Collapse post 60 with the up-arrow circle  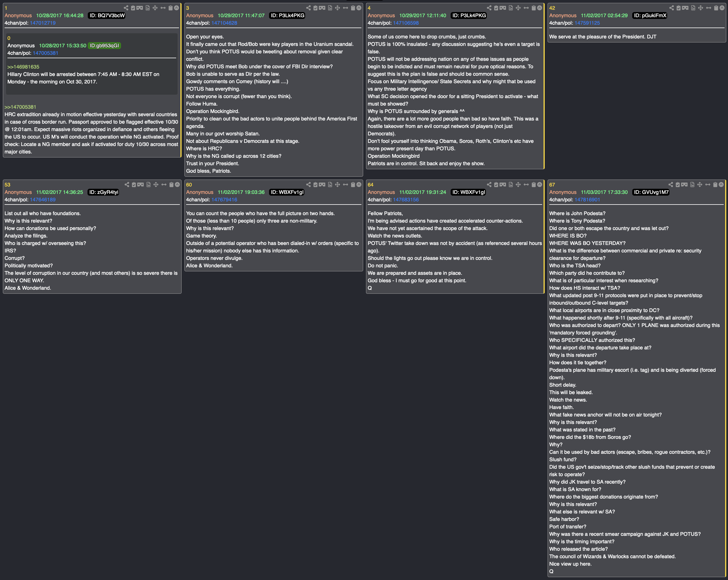[x=359, y=185]
